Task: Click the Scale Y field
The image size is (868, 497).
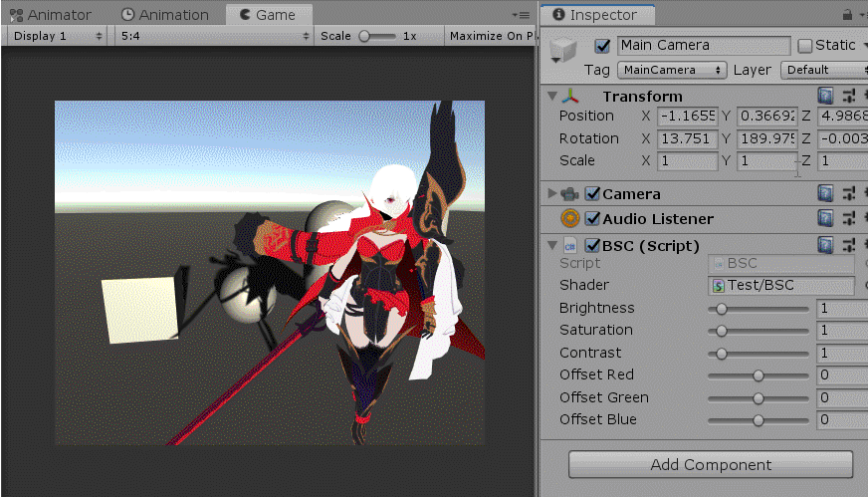Action: point(767,161)
